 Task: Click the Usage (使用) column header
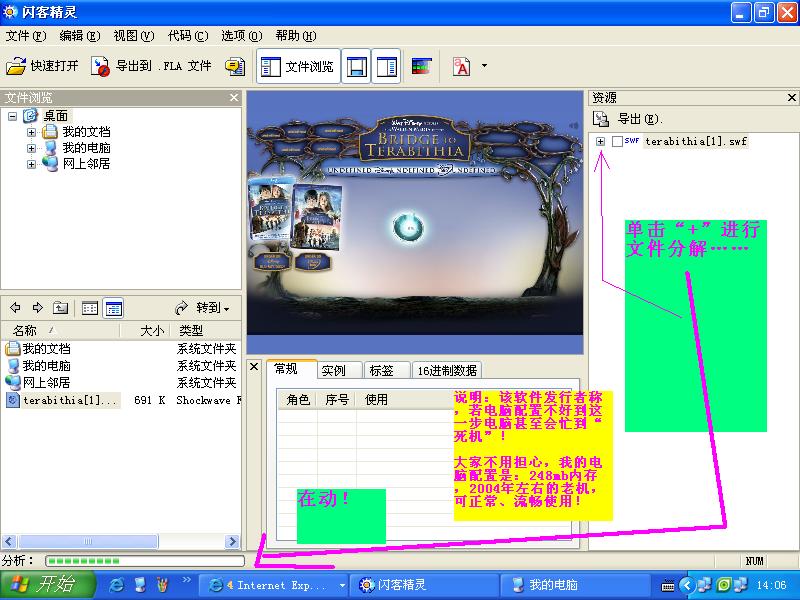tap(376, 399)
